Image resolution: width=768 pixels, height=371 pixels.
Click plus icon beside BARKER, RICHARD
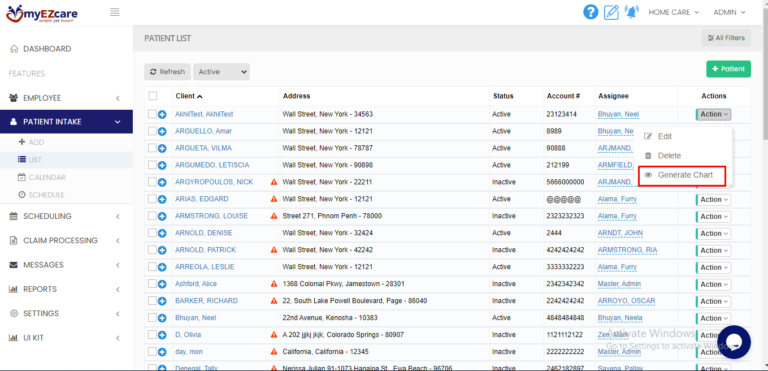[x=162, y=301]
